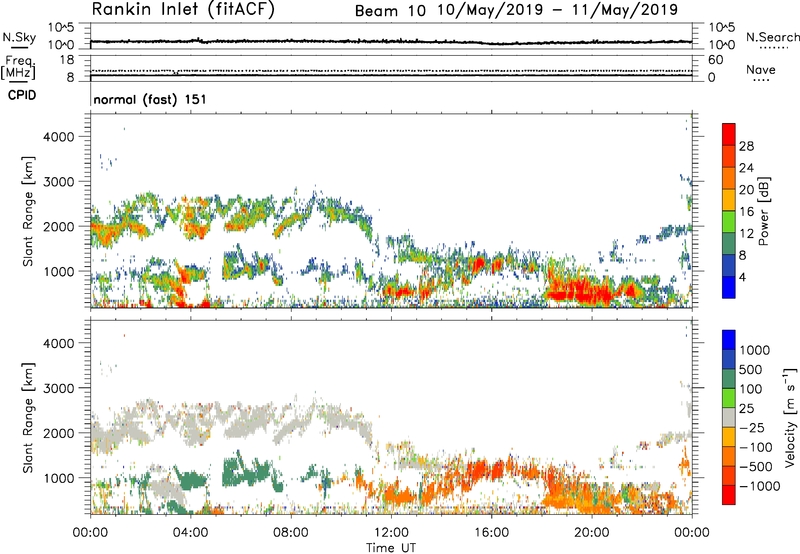
Task: Pick the red segment of the power colorbar
Action: tap(729, 135)
